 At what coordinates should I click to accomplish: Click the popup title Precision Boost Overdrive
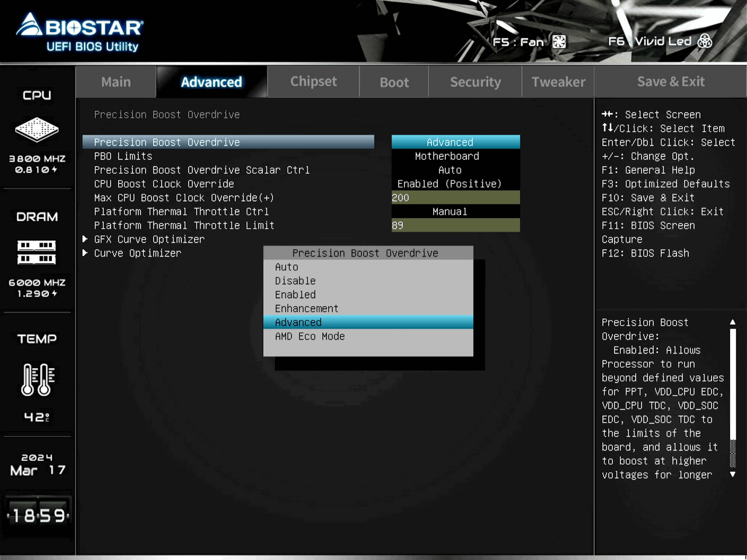(365, 253)
